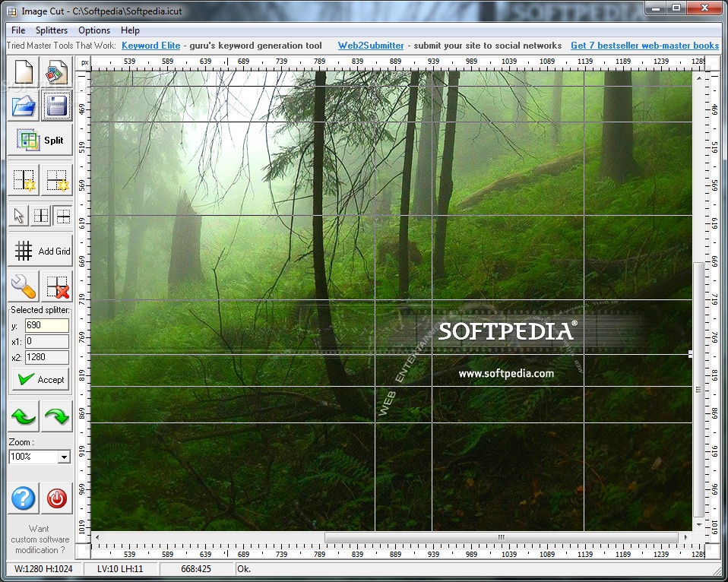
Task: Click the undo green arrow
Action: pos(24,416)
